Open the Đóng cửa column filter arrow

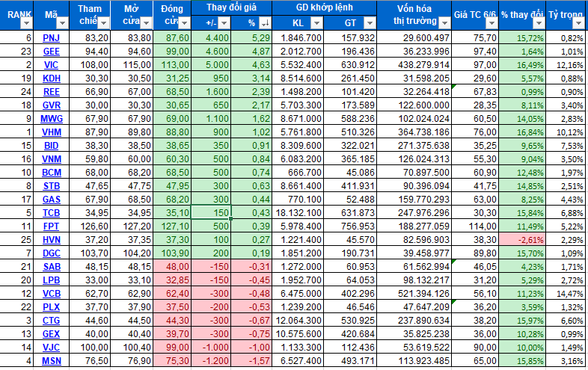(x=184, y=24)
